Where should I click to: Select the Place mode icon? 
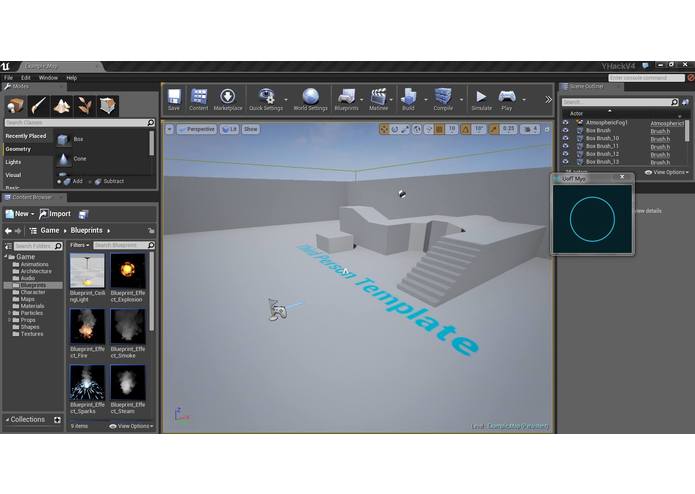16,106
